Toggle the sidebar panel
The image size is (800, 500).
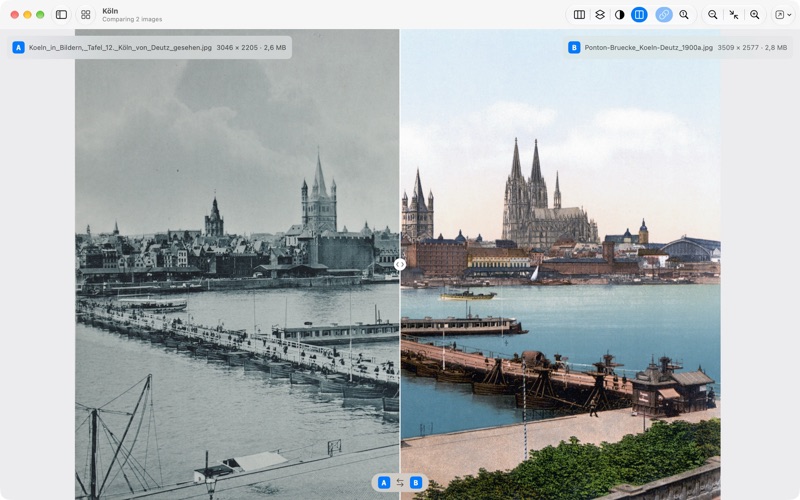point(61,15)
